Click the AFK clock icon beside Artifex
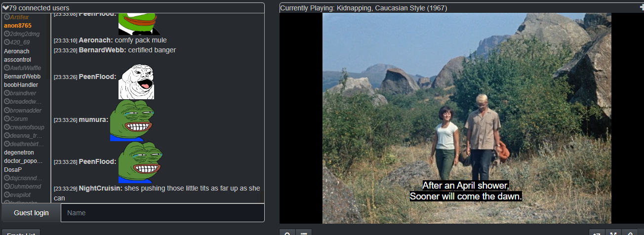This screenshot has width=644, height=235. pyautogui.click(x=7, y=17)
